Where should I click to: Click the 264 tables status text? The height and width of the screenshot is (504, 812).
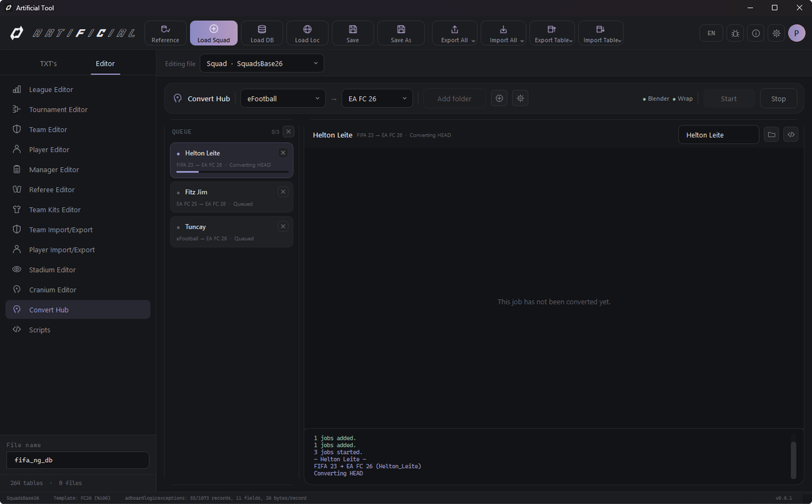point(26,483)
